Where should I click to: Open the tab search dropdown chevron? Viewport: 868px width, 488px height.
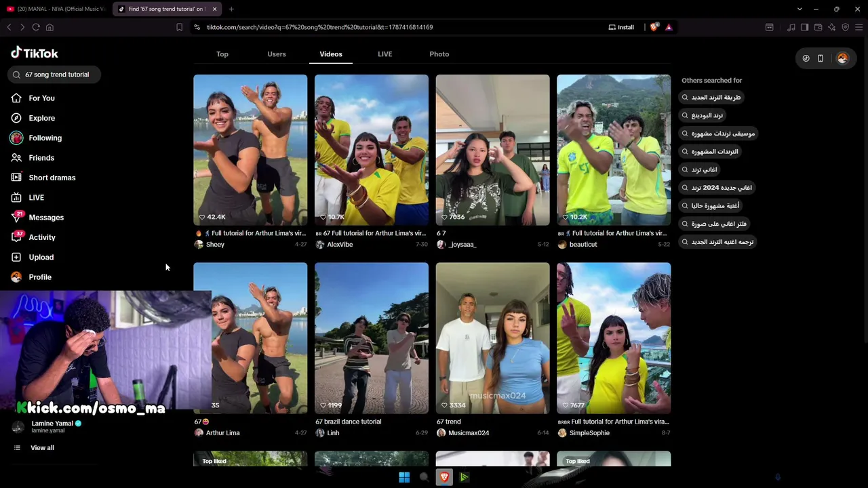pos(800,9)
